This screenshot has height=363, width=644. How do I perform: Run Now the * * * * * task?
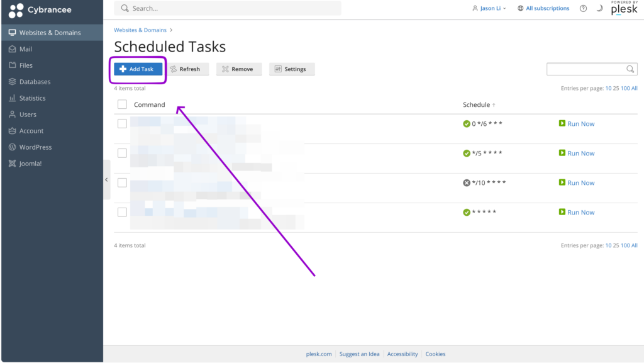[x=577, y=212]
